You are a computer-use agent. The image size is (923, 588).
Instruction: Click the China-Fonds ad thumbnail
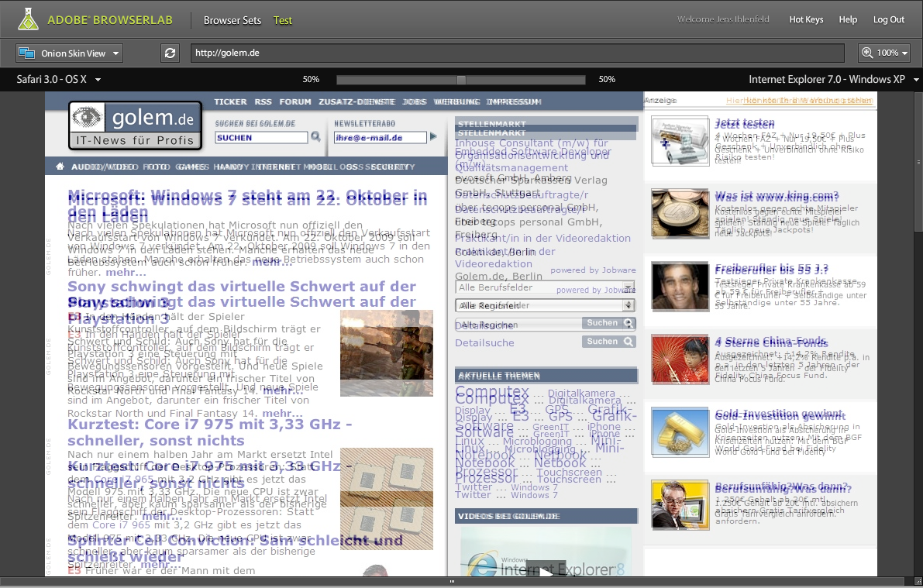coord(680,359)
